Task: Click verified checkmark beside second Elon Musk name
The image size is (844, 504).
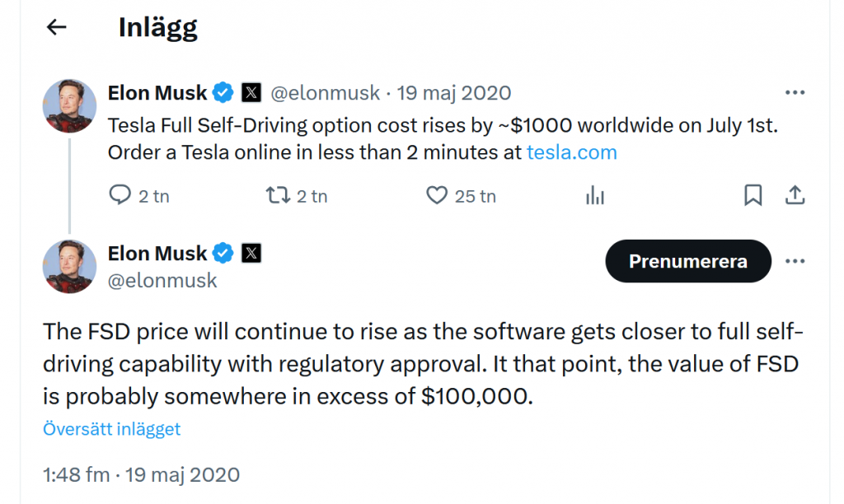Action: coord(223,253)
